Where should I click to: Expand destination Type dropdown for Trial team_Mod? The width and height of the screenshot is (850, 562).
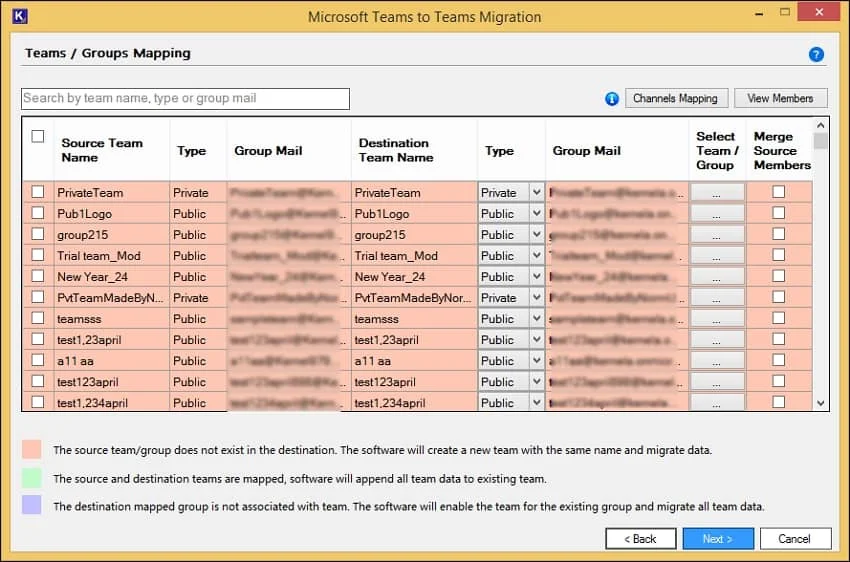(536, 255)
